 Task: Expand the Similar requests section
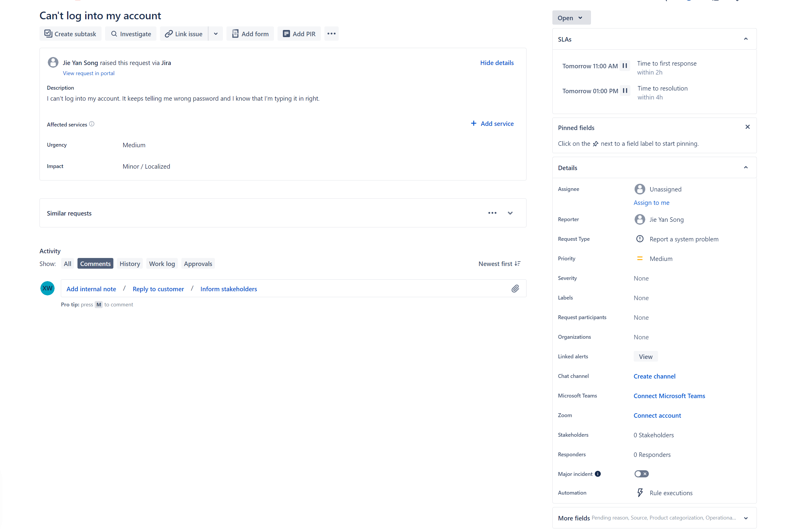pos(510,213)
